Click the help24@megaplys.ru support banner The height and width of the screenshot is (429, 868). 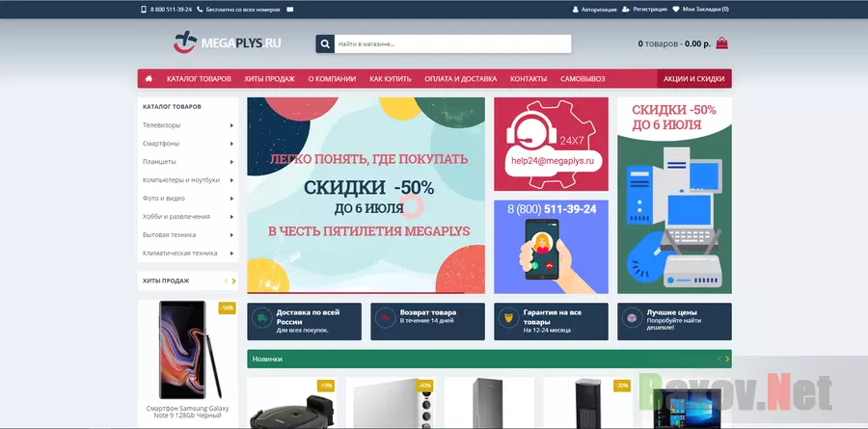[551, 144]
